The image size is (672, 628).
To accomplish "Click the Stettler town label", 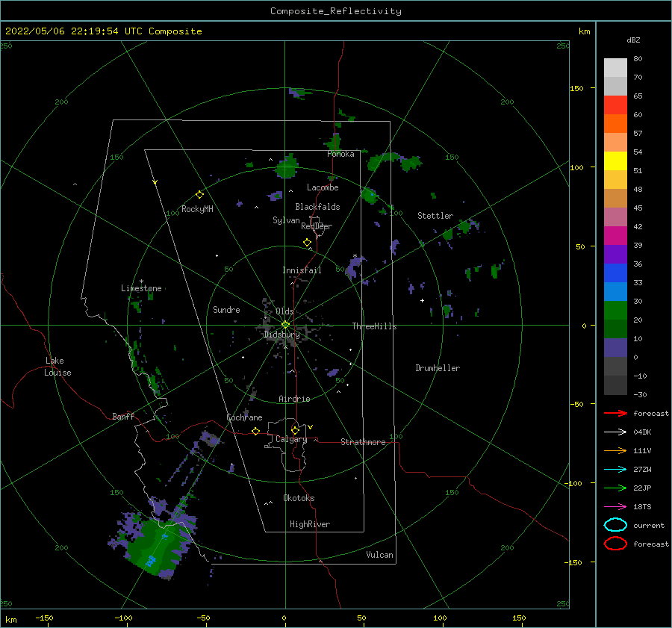I will pos(435,216).
